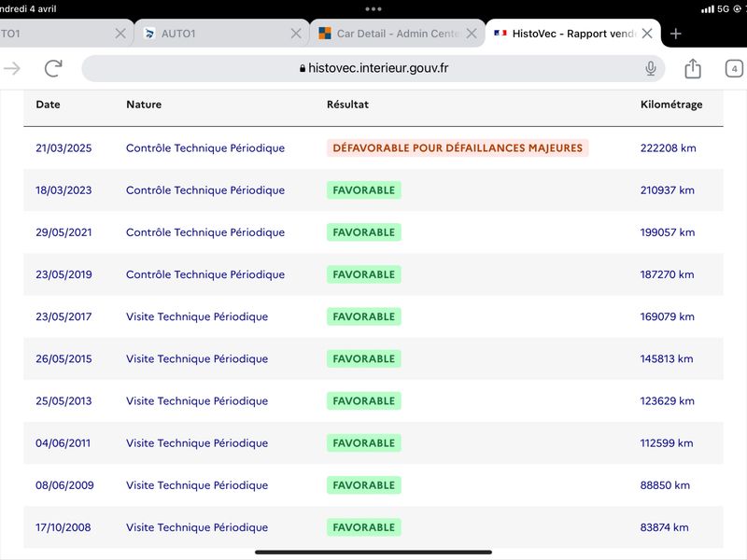Select the 199057 km mileage value

668,232
